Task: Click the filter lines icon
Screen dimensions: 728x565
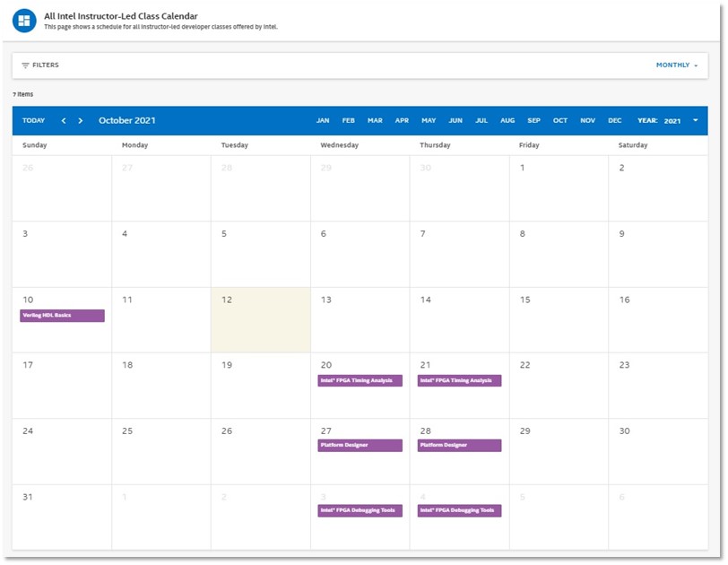Action: 25,65
